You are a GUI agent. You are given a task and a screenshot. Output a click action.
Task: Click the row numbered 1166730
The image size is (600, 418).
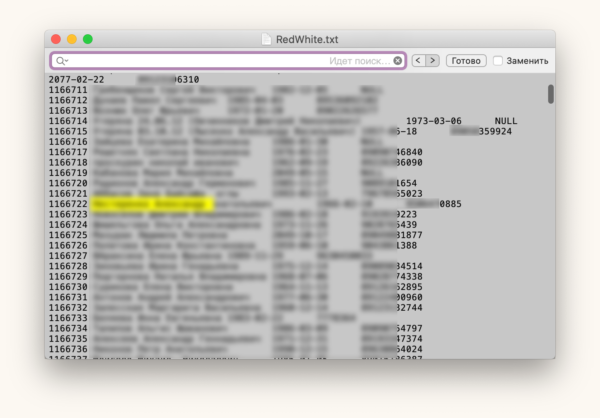[68, 287]
